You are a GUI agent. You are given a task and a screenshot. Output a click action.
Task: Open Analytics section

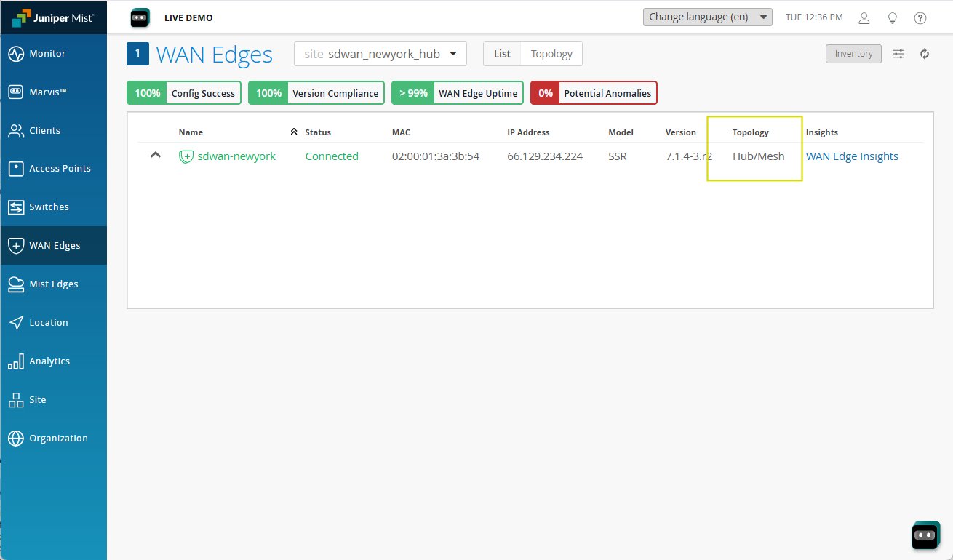tap(53, 361)
